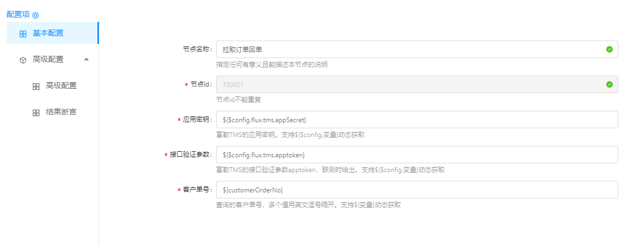Click the 配置项 header text

point(18,15)
